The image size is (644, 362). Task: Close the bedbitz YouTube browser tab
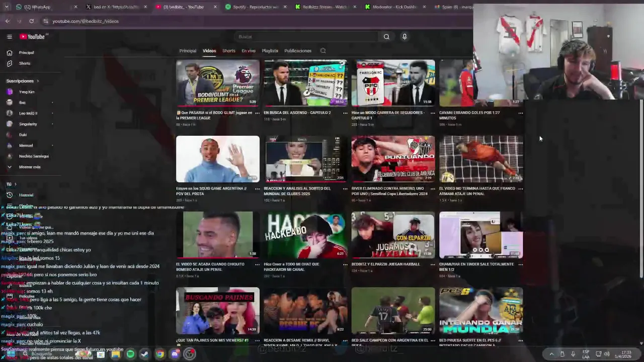215,7
